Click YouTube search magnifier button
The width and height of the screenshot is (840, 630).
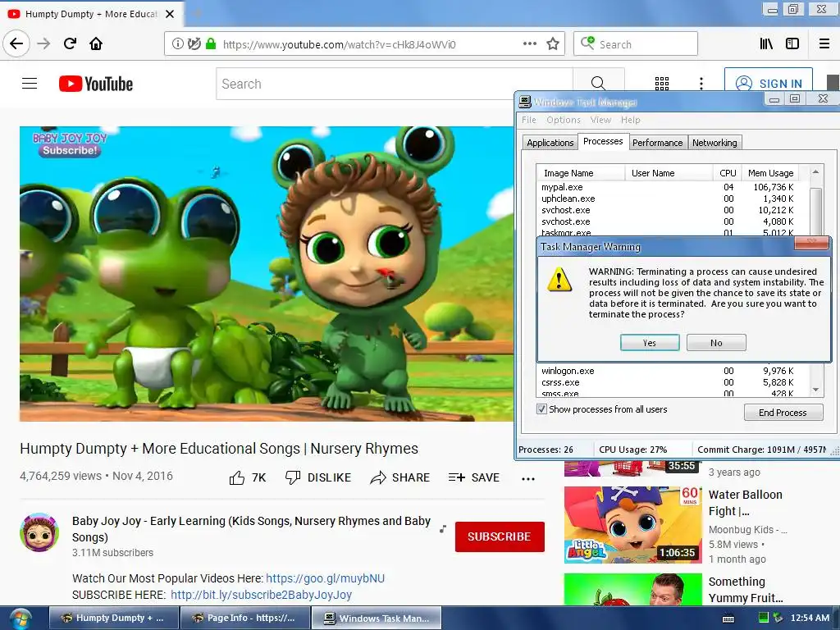[x=598, y=84]
